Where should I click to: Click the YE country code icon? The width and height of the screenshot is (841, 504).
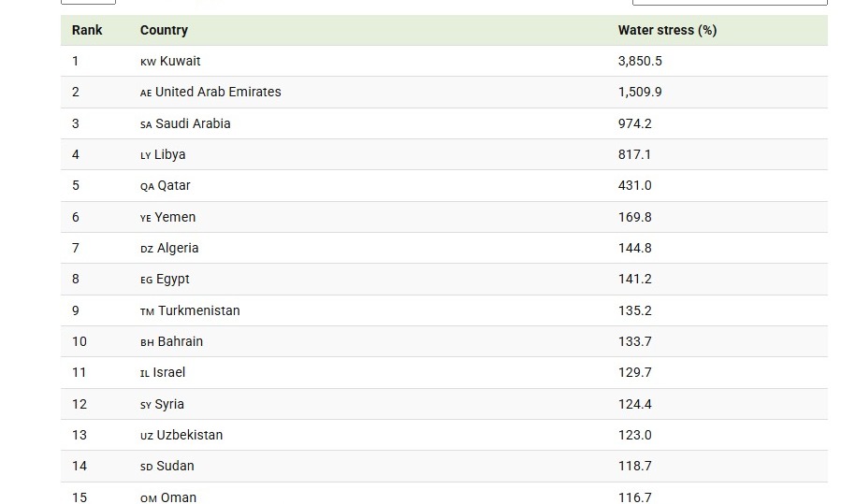coord(146,218)
